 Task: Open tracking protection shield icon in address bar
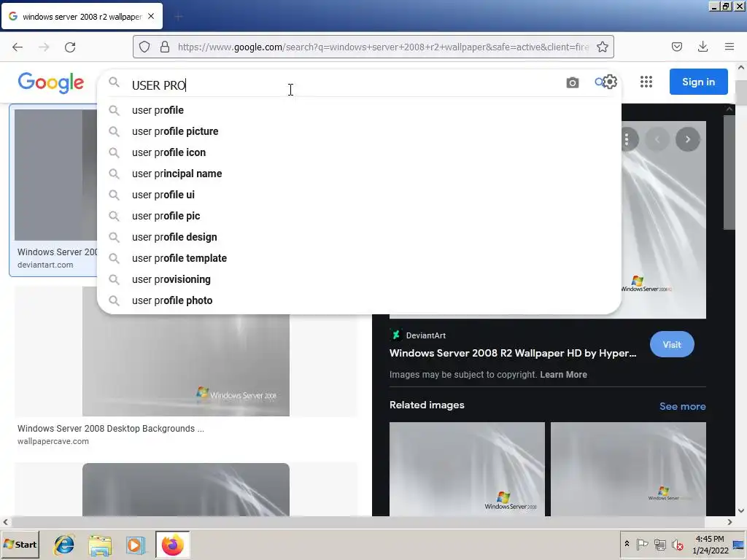(144, 47)
